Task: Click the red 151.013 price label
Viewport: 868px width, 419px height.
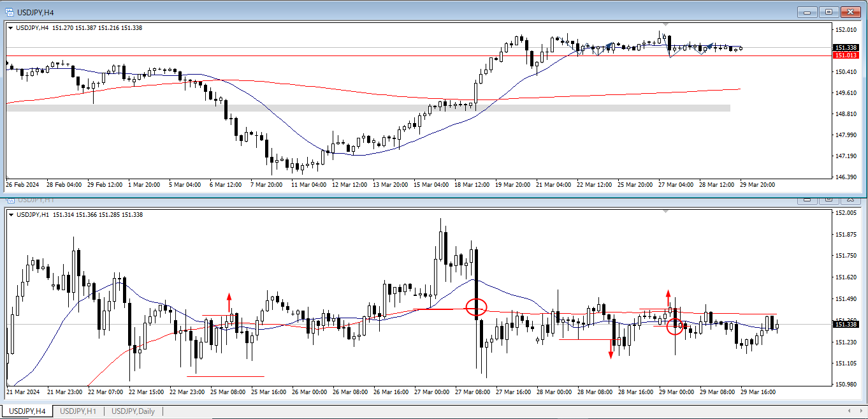Action: 845,55
